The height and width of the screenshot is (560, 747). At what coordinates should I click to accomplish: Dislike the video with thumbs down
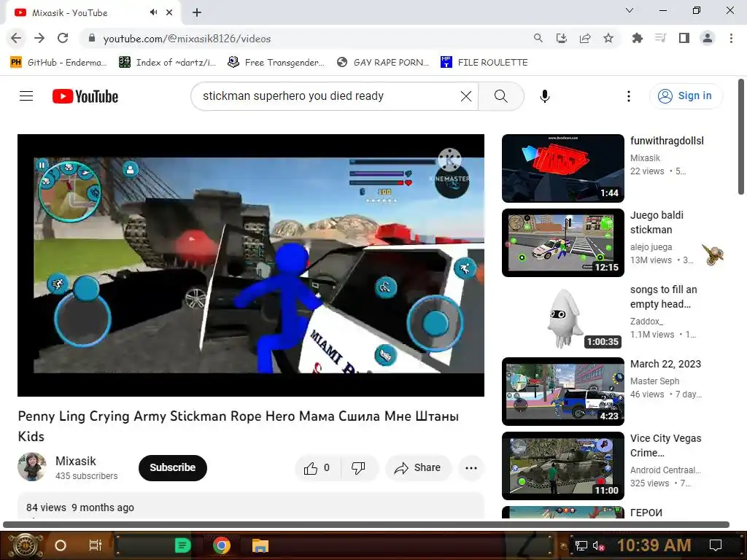tap(359, 468)
